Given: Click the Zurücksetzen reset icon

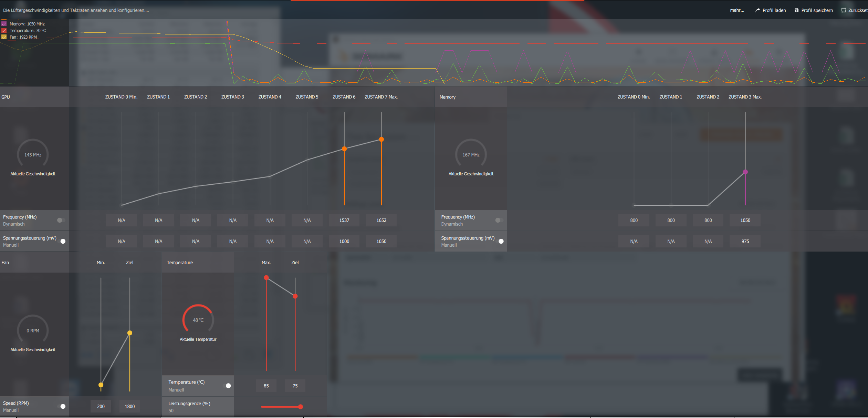Looking at the screenshot, I should tap(844, 10).
